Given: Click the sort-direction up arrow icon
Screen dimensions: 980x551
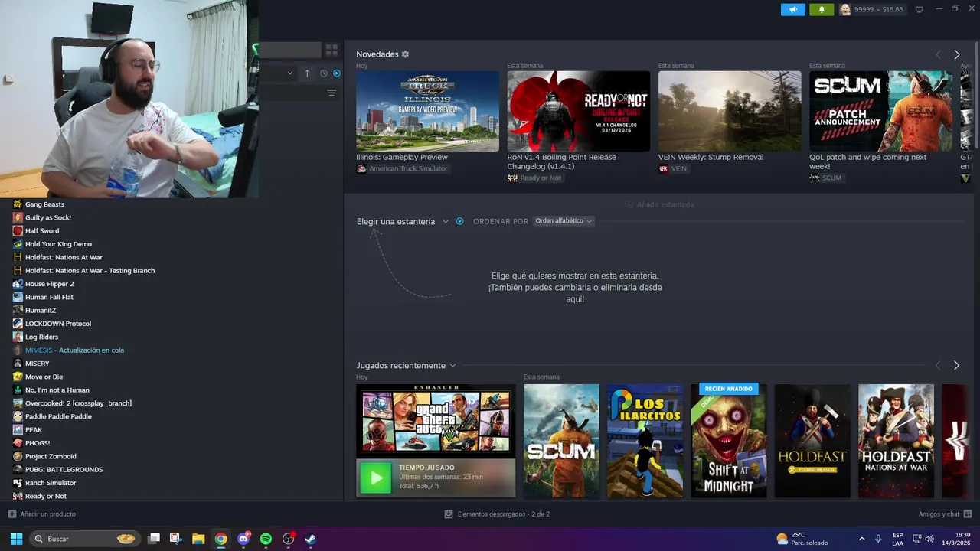Looking at the screenshot, I should (x=307, y=73).
